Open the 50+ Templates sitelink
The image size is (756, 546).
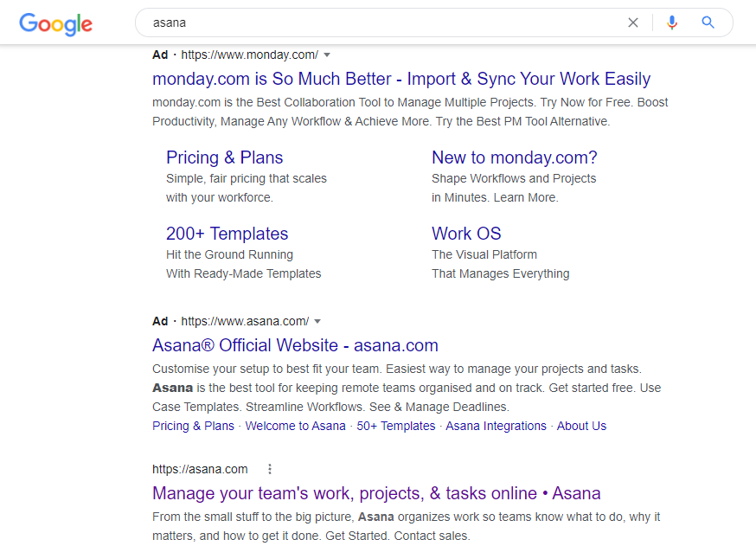pos(396,426)
